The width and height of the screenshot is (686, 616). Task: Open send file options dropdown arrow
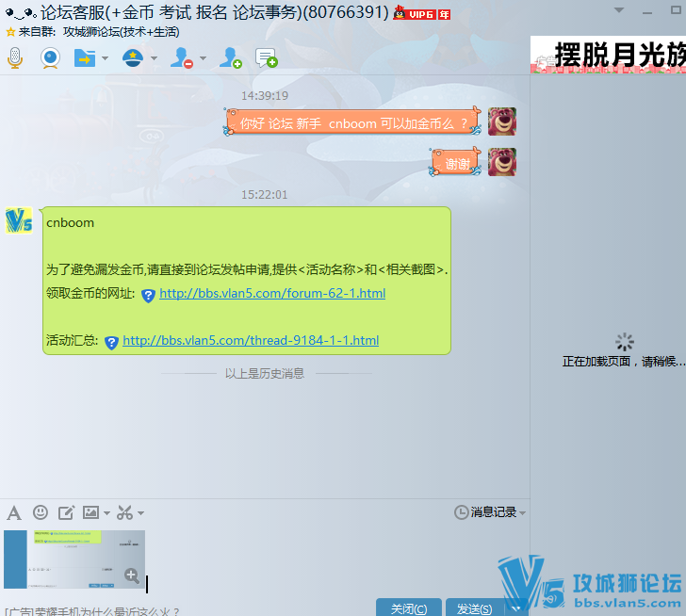click(105, 58)
